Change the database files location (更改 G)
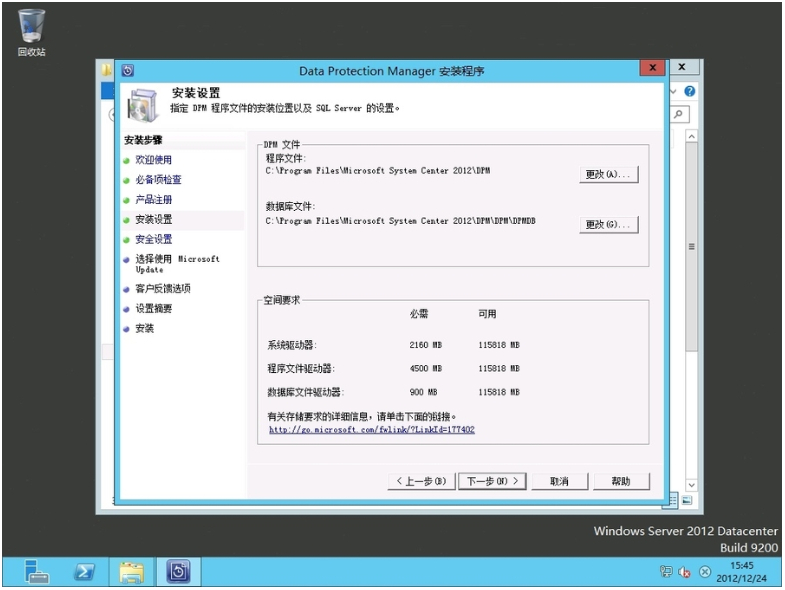This screenshot has height=590, width=785. tap(609, 224)
